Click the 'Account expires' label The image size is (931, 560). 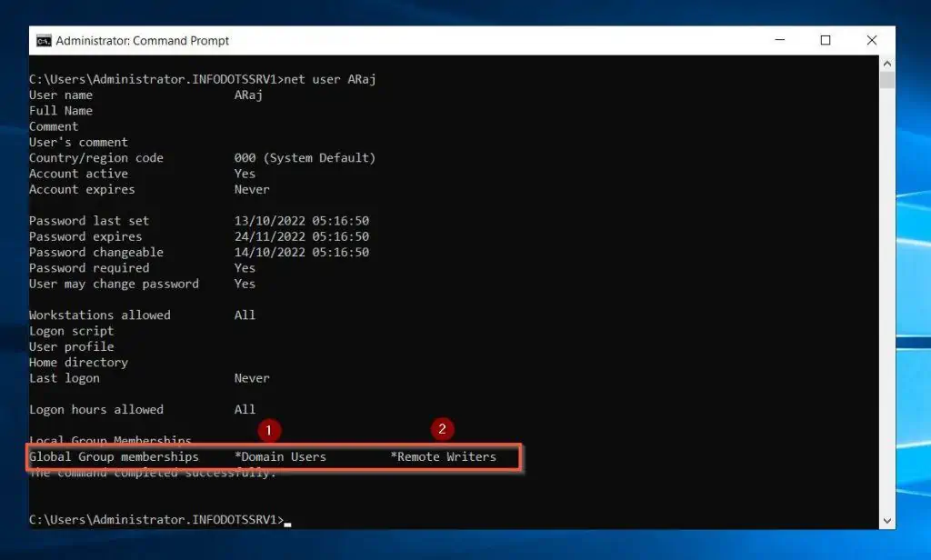click(x=82, y=189)
